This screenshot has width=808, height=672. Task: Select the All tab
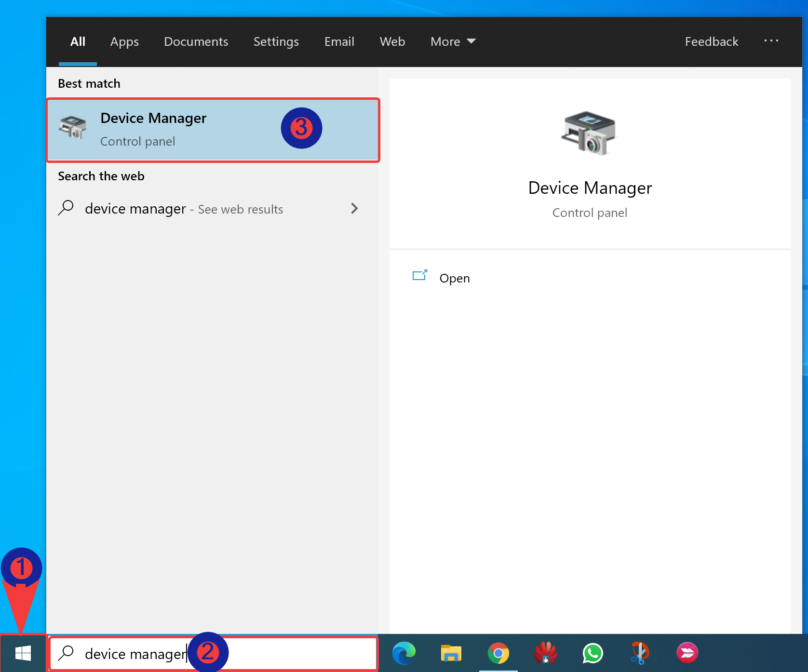coord(78,41)
